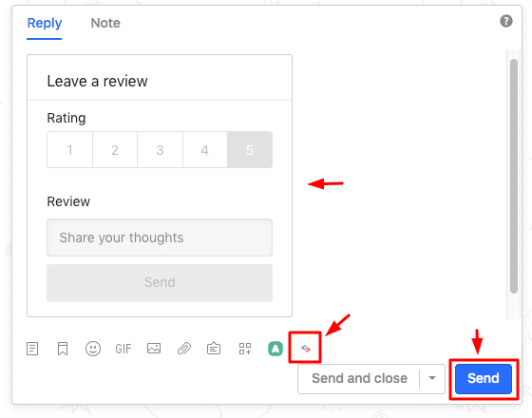Image resolution: width=532 pixels, height=418 pixels.
Task: Open the clipboard article insert icon
Action: point(214,349)
